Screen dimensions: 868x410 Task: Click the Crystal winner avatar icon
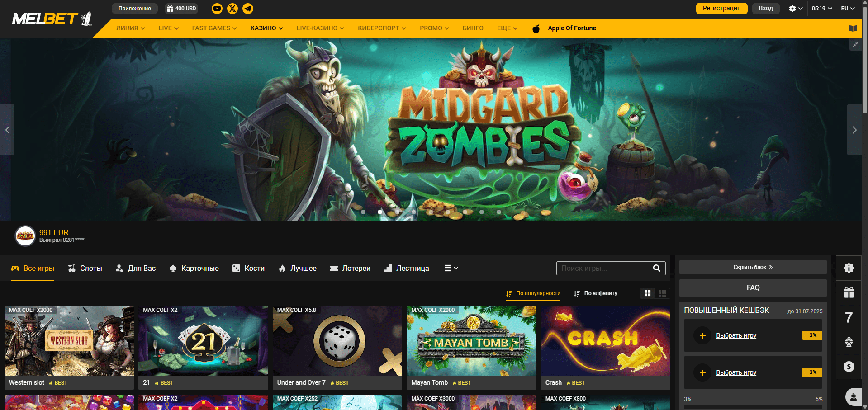(25, 236)
